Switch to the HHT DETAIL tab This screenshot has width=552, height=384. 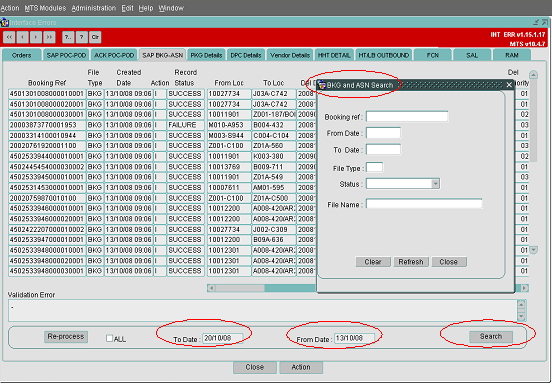[x=334, y=55]
